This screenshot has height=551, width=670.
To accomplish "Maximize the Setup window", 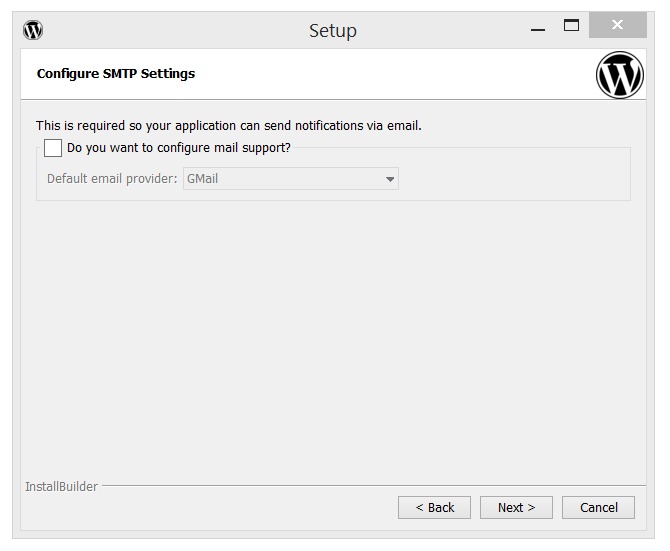I will tap(571, 26).
